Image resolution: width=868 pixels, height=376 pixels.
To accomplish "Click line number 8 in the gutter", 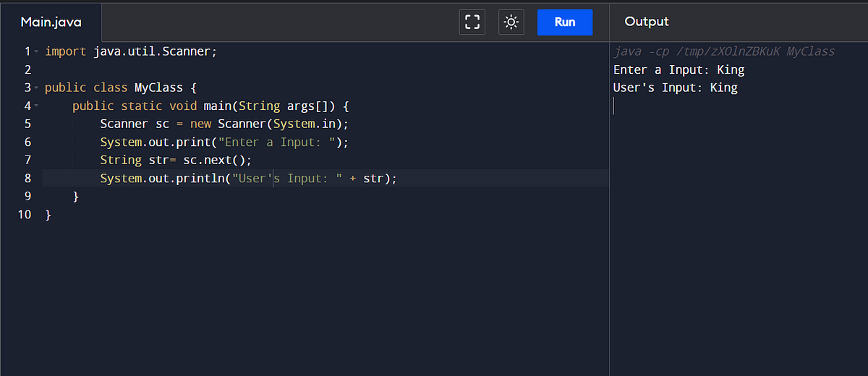I will (27, 178).
